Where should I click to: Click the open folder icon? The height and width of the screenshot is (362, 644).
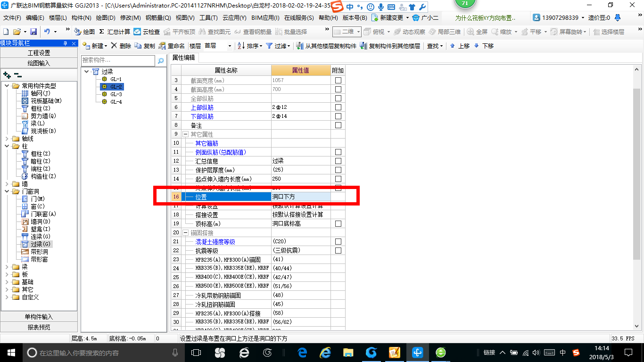click(17, 32)
